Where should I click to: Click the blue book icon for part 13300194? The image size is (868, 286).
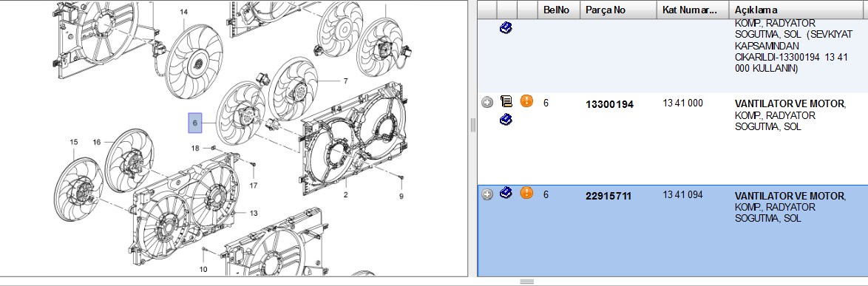[x=506, y=120]
